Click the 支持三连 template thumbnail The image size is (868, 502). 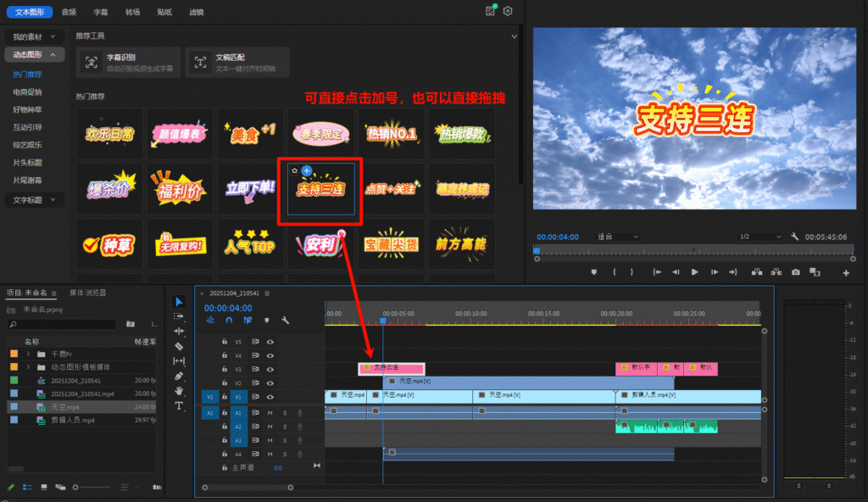[320, 190]
